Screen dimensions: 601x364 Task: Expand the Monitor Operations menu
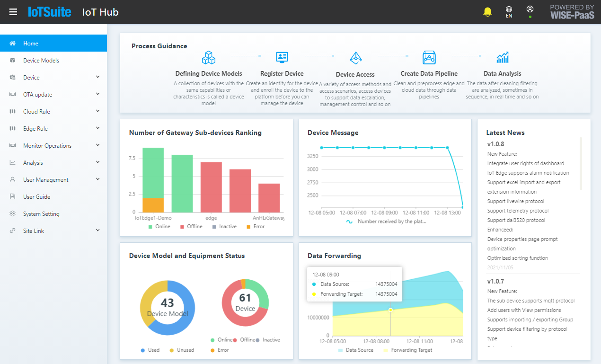(47, 145)
